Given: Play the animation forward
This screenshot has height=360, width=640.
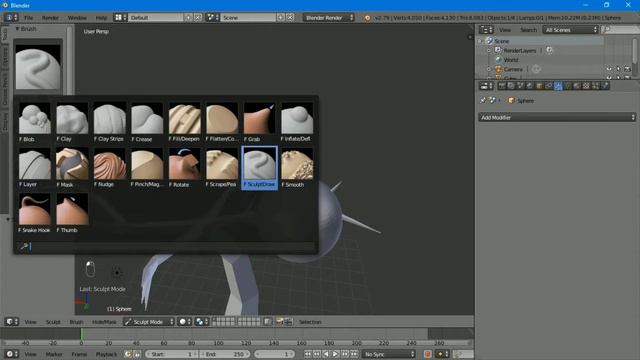Looking at the screenshot, I should tap(335, 354).
